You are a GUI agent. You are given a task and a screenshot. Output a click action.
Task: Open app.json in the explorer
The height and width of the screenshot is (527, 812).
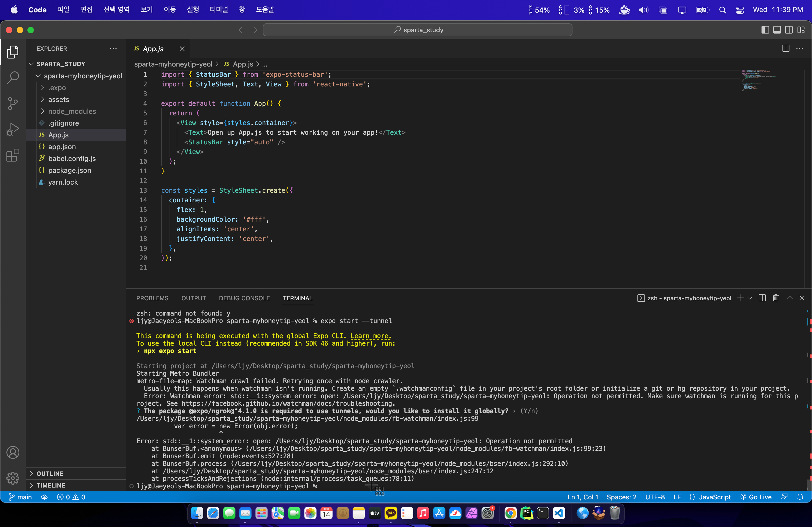[x=75, y=147]
